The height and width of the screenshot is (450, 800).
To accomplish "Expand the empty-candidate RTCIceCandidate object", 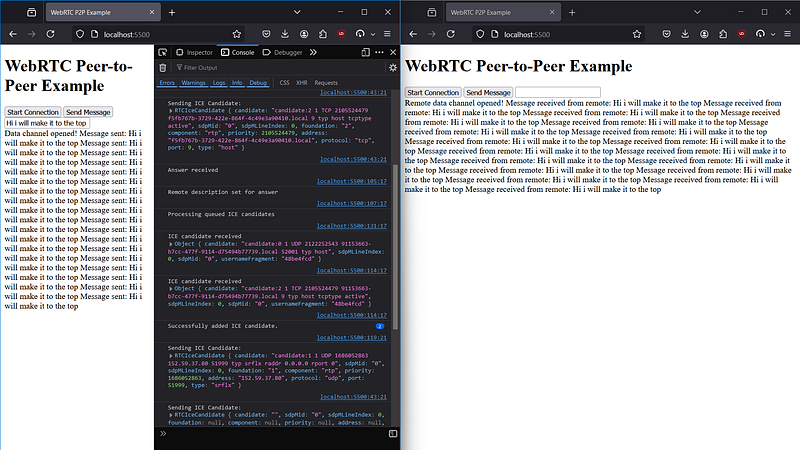I will (x=171, y=415).
